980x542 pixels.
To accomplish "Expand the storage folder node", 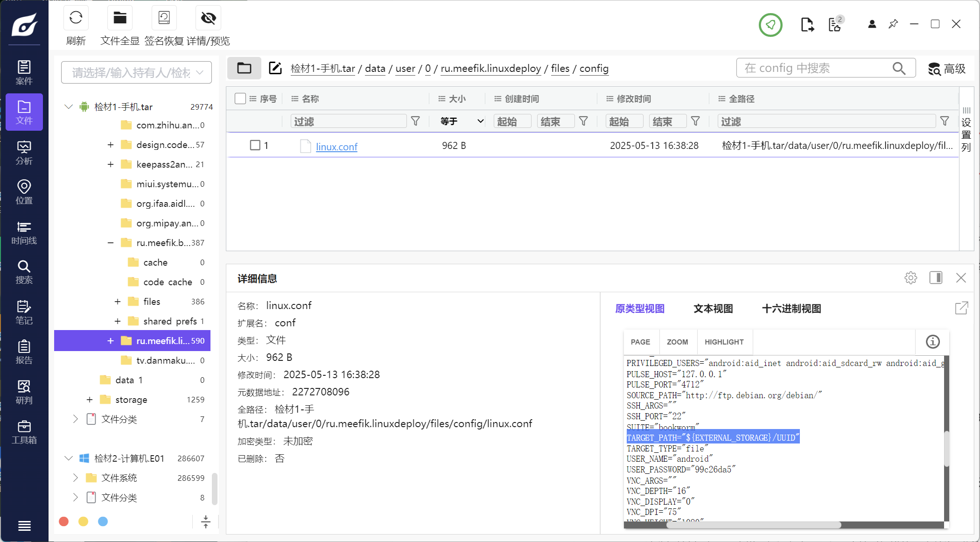I will point(90,400).
